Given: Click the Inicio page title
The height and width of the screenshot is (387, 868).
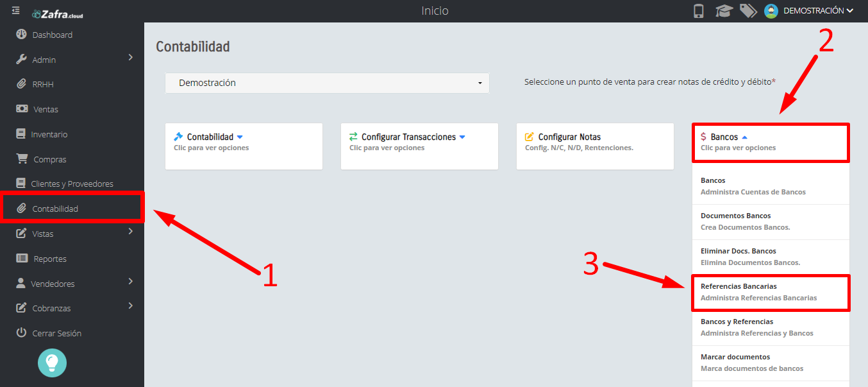Looking at the screenshot, I should coord(435,11).
